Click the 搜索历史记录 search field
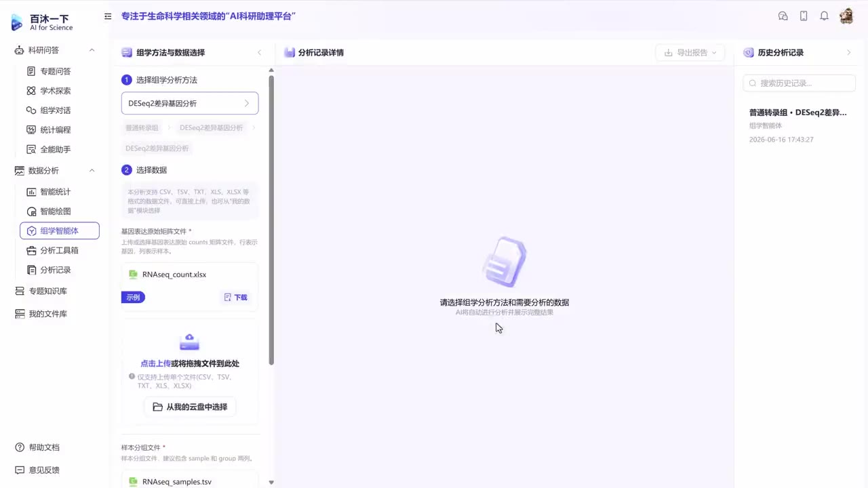This screenshot has height=488, width=868. [800, 83]
